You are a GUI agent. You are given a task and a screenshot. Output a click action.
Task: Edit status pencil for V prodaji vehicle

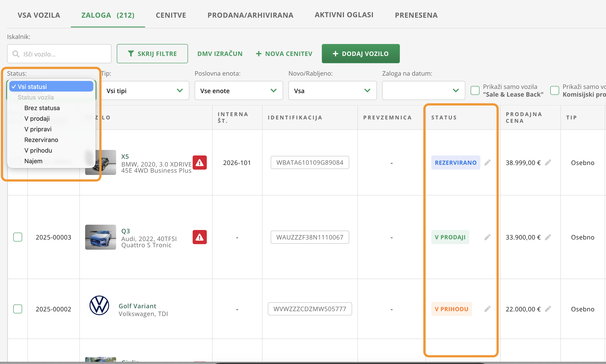(x=487, y=237)
